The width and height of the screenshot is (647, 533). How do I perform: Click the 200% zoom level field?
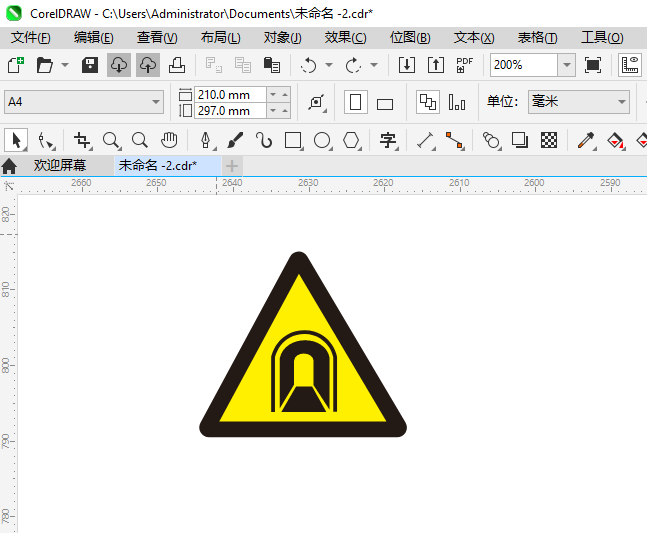[524, 65]
